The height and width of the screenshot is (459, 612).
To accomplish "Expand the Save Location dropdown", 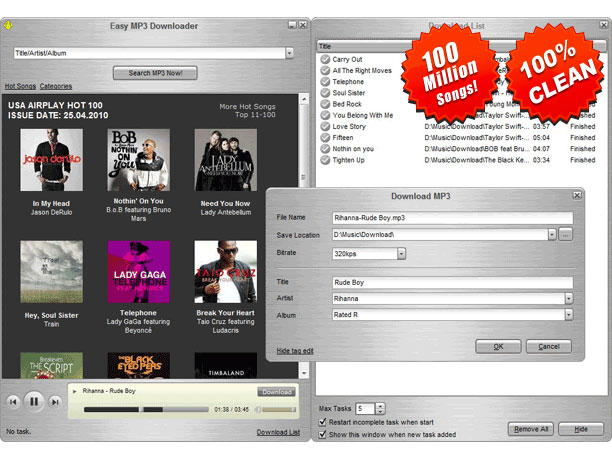I will click(x=552, y=235).
